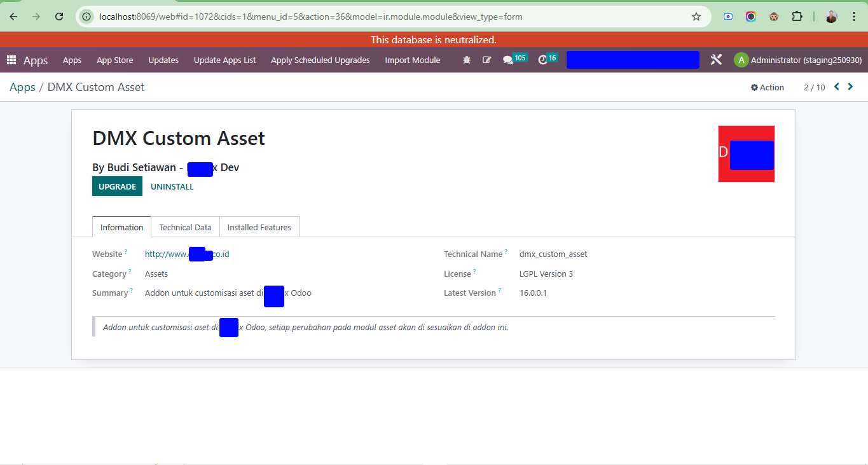The width and height of the screenshot is (868, 465).
Task: Click the 'This database is neutralized.' banner
Action: [434, 39]
